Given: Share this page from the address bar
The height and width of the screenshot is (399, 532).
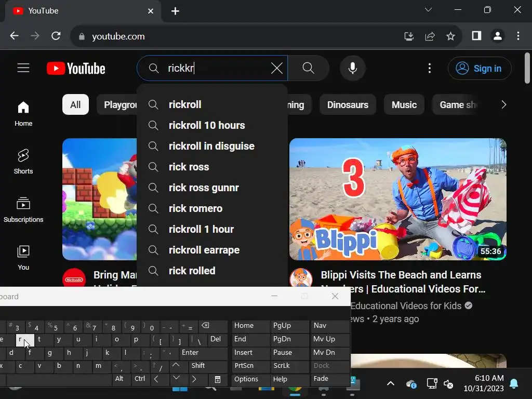Looking at the screenshot, I should tap(430, 36).
